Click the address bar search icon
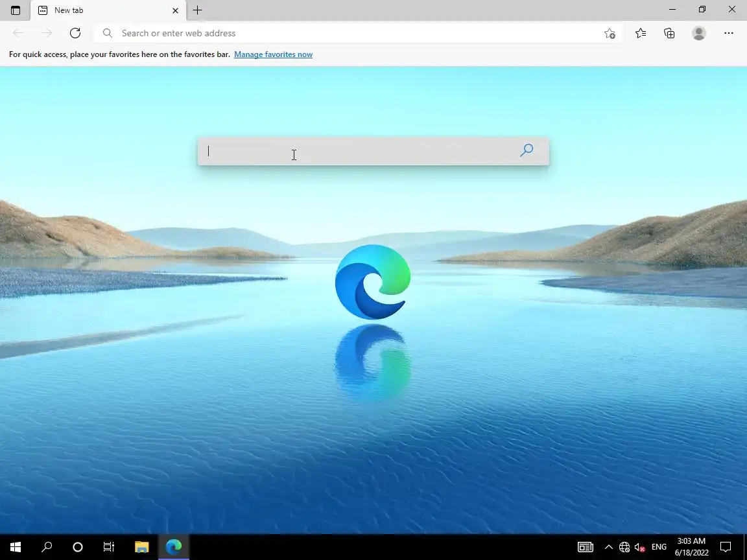 click(108, 33)
